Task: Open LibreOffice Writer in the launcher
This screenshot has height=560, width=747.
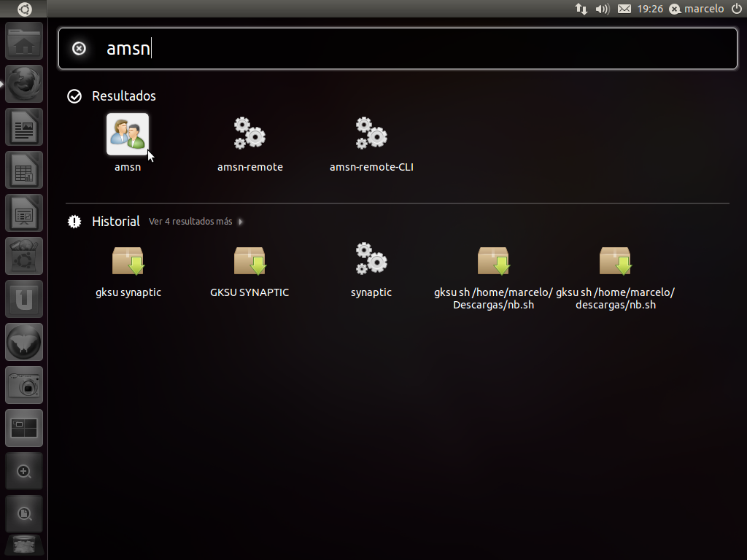Action: (x=25, y=127)
